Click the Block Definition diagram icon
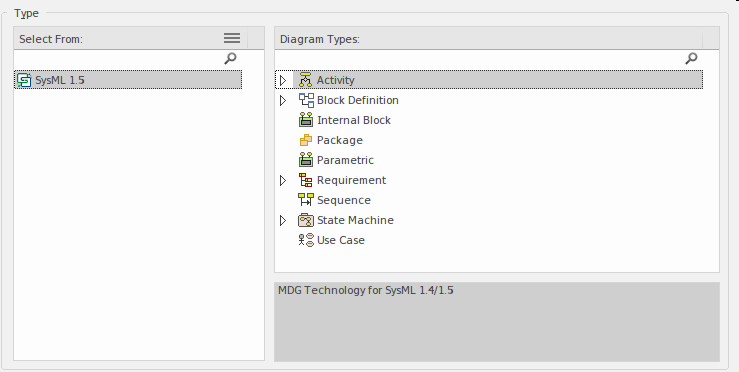This screenshot has height=372, width=739. pos(306,100)
